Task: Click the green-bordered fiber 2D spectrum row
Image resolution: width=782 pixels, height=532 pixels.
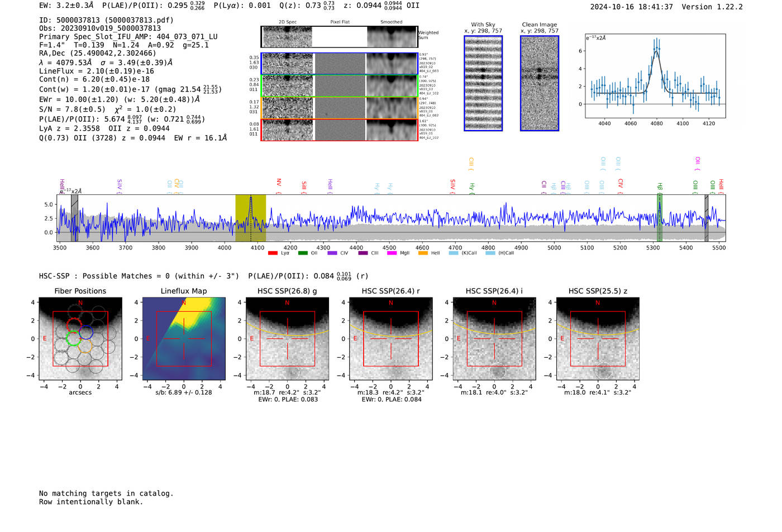Action: pyautogui.click(x=339, y=85)
